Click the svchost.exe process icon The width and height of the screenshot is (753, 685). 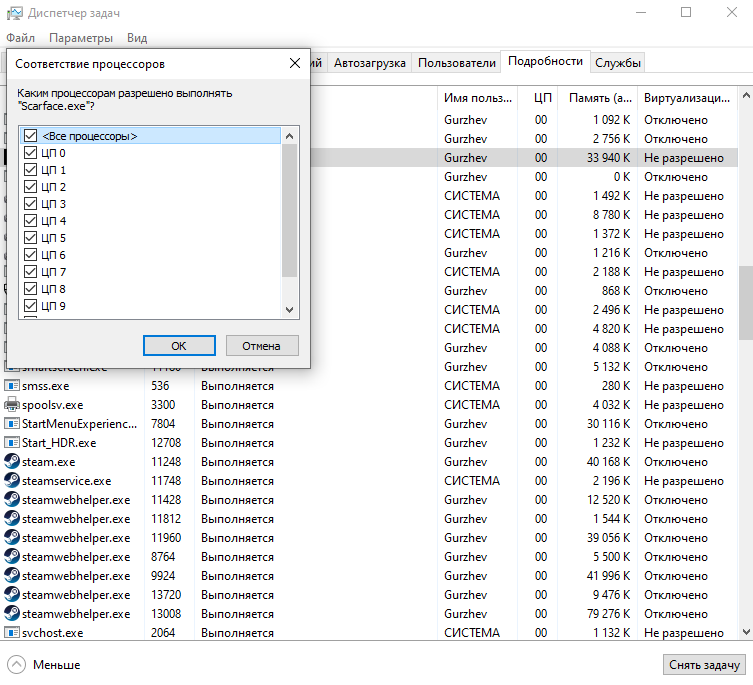(x=12, y=633)
